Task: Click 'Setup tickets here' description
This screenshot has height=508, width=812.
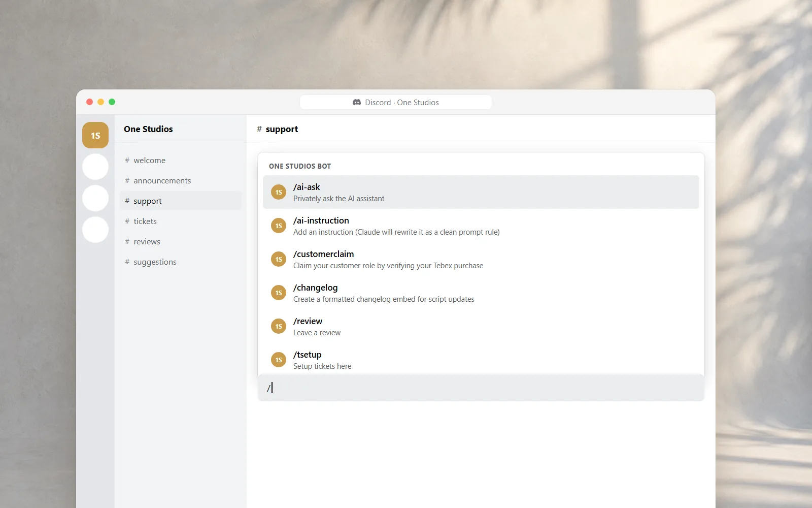Action: (322, 366)
